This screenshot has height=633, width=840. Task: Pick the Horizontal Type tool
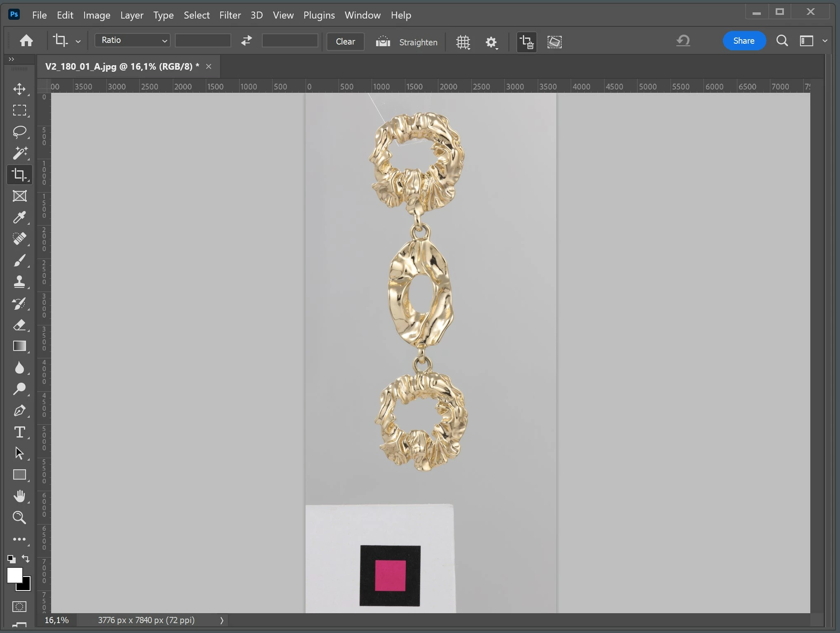(x=19, y=432)
